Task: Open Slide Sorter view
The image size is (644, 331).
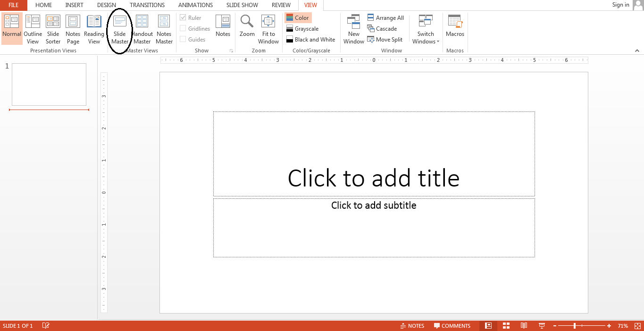Action: coord(53,28)
